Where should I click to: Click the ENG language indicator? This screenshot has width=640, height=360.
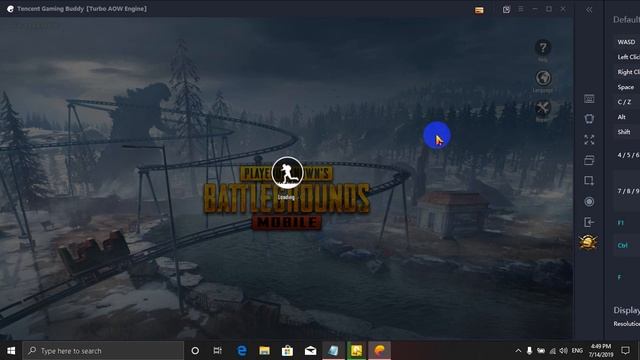[577, 351]
